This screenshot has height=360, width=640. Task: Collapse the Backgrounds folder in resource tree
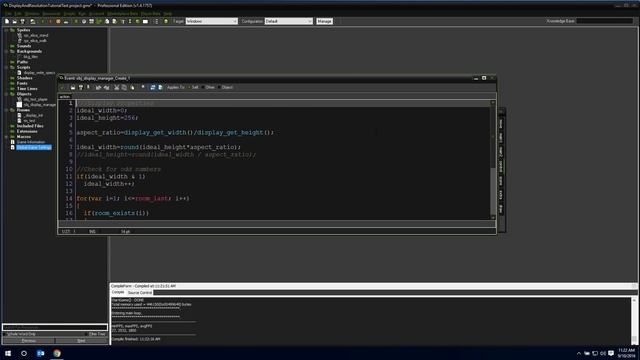point(7,51)
